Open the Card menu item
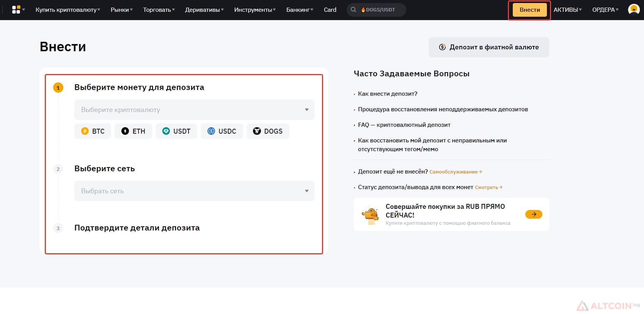 [x=330, y=9]
